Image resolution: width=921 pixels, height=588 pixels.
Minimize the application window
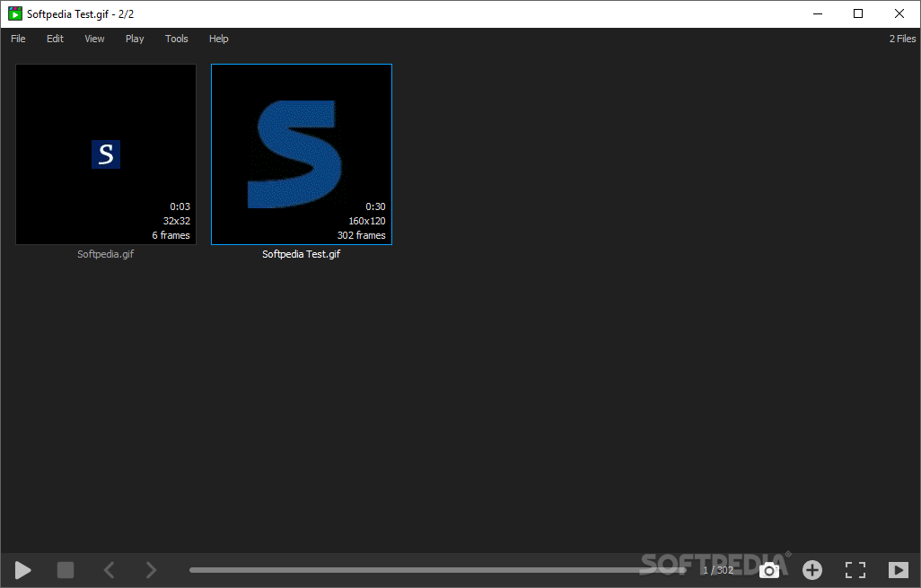(818, 13)
